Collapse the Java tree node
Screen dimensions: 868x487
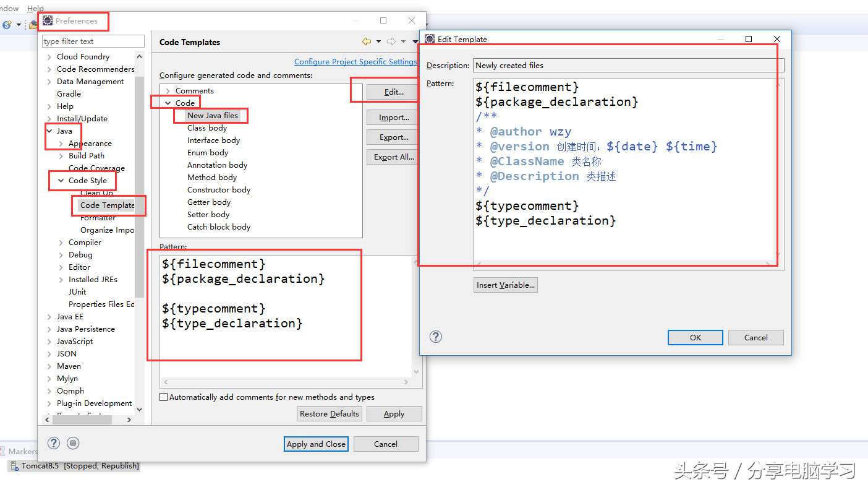tap(49, 131)
